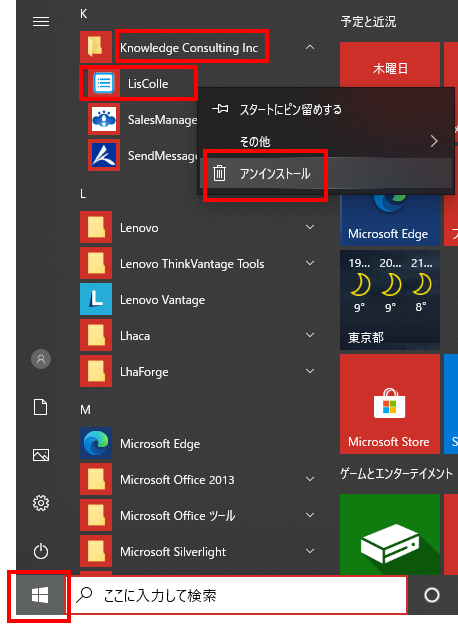
Task: Open the 東京都 weather tile
Action: point(390,300)
